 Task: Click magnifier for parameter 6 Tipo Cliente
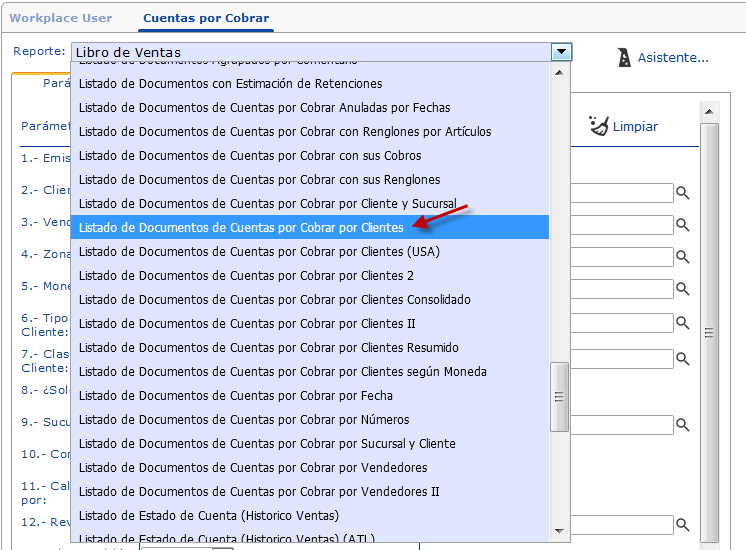point(683,323)
